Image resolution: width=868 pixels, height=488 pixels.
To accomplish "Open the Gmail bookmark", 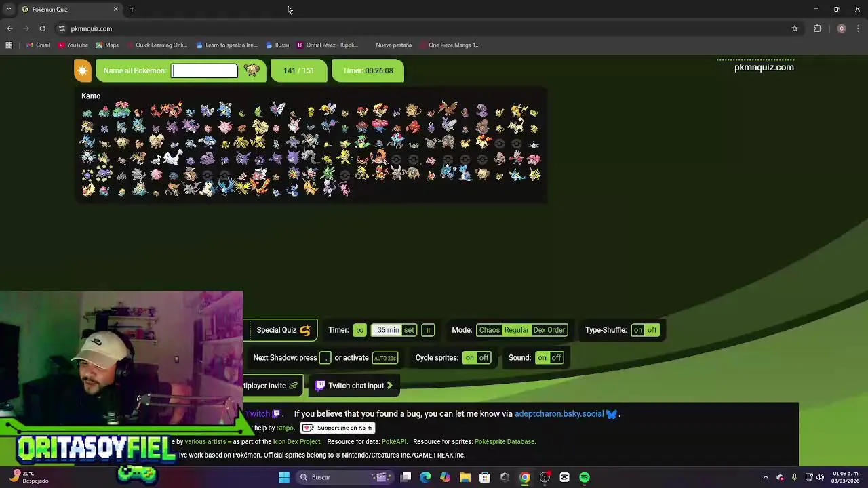I will click(38, 45).
